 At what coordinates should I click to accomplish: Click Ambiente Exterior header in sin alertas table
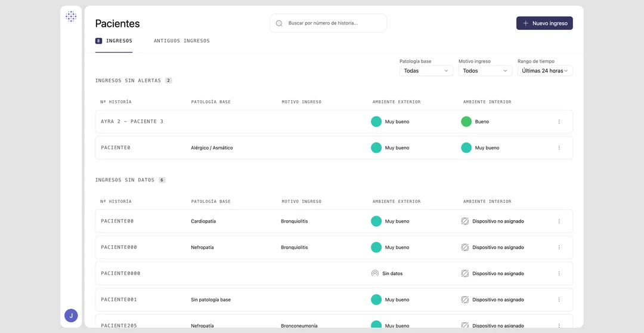[x=397, y=102]
